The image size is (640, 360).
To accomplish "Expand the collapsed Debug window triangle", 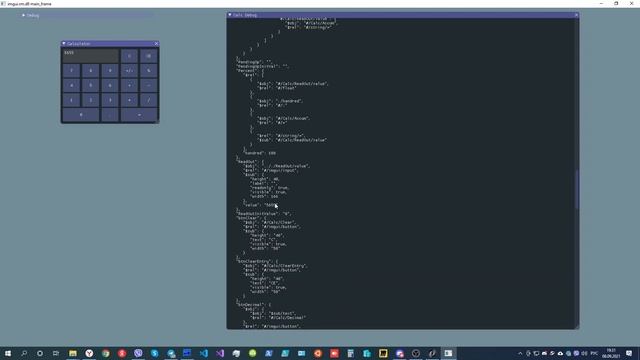I will click(x=23, y=15).
